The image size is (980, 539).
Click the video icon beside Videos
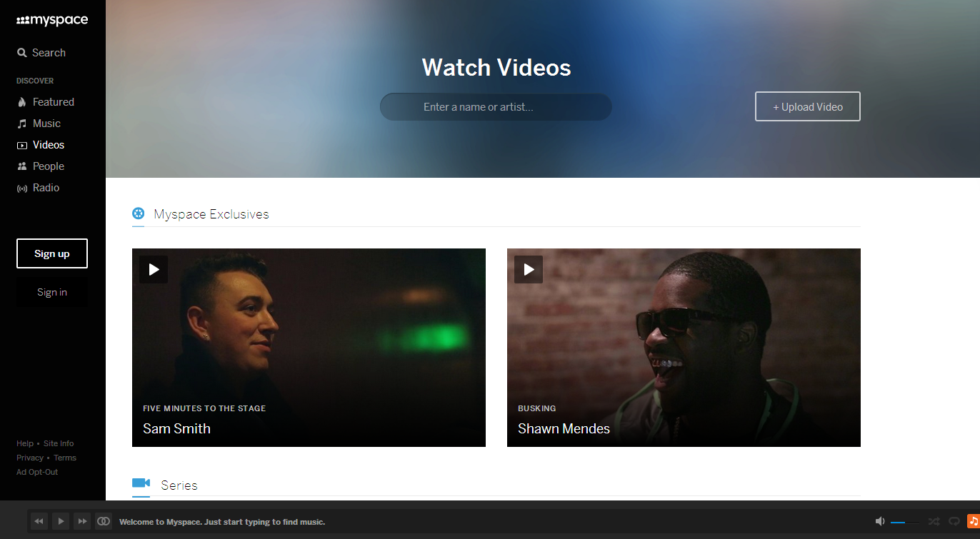point(22,146)
